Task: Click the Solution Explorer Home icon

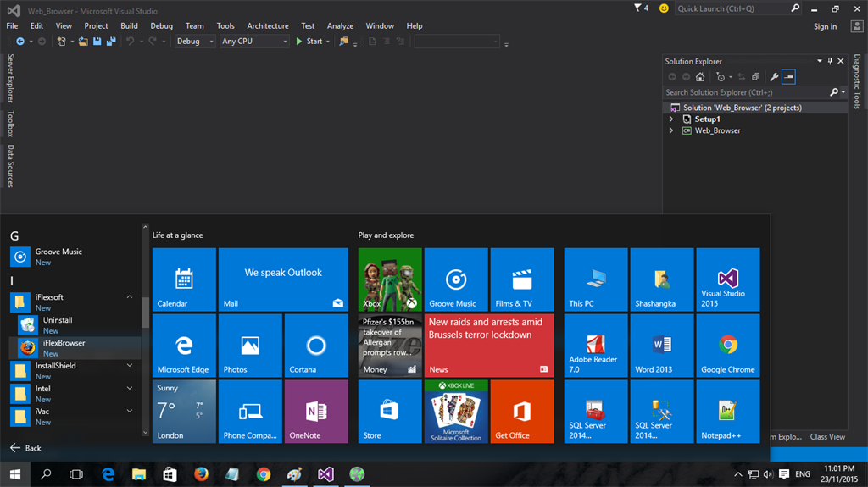Action: [700, 77]
